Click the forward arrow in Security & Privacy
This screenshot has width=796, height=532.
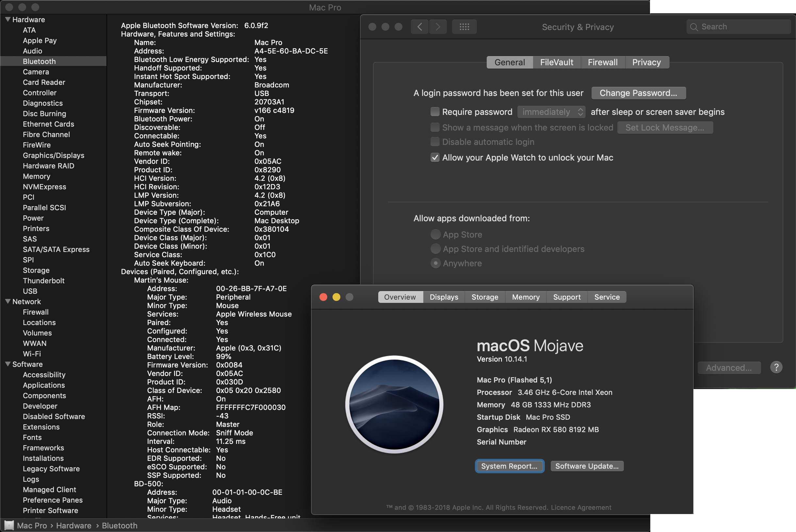coord(438,27)
